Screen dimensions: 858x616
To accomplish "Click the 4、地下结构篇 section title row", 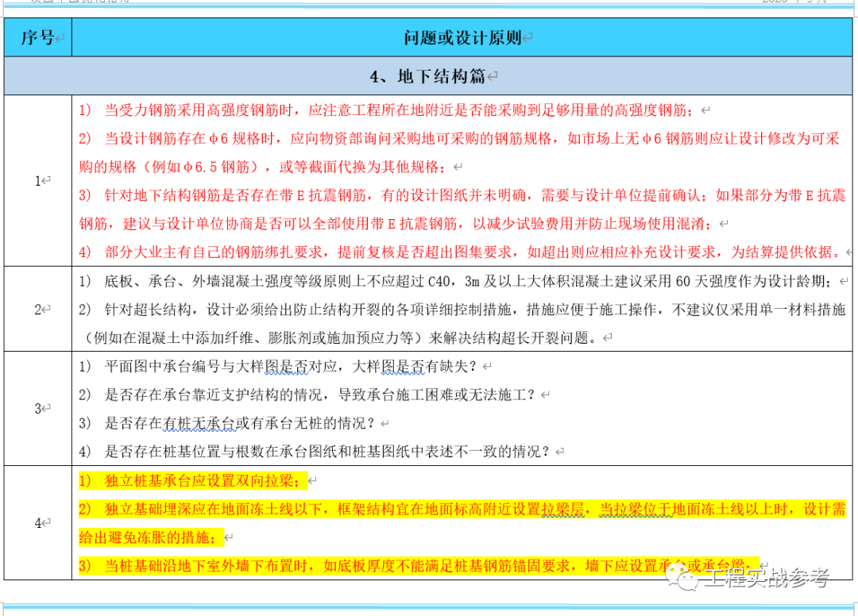I will click(x=428, y=76).
